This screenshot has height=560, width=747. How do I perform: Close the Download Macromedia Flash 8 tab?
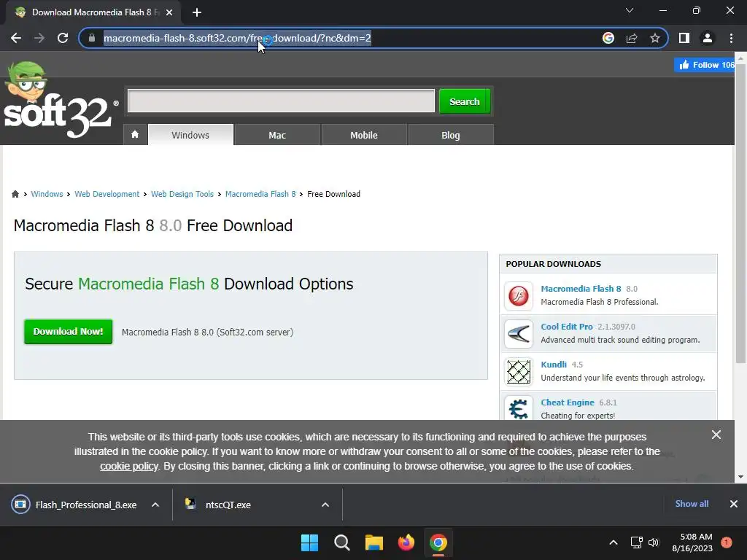169,12
